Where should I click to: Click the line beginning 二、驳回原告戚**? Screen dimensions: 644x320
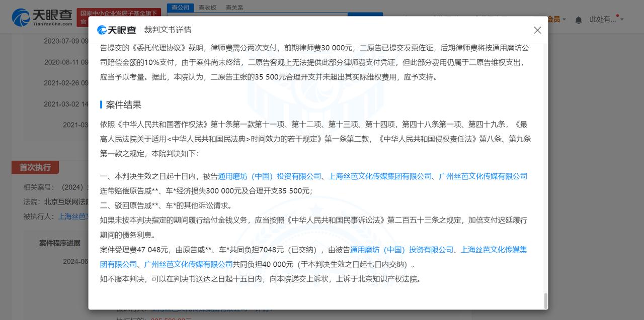[x=166, y=205]
